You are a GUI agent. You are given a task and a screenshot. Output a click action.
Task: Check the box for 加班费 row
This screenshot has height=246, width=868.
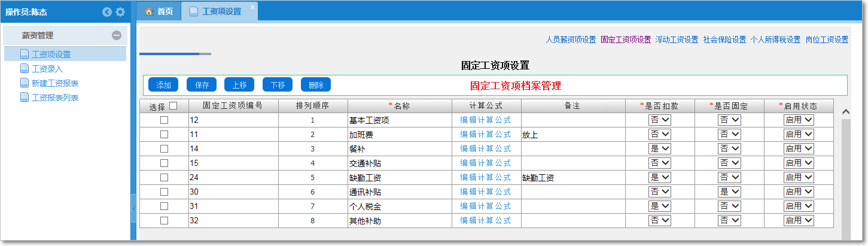(x=164, y=135)
